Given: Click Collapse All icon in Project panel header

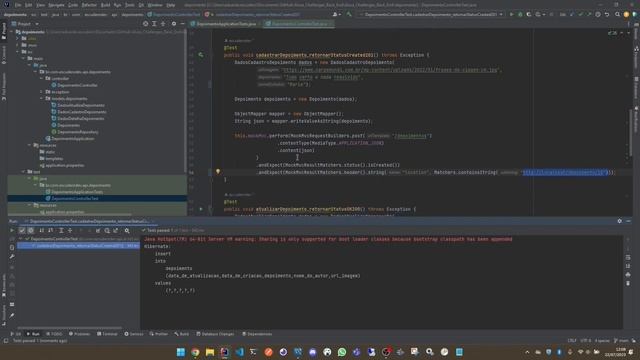Looking at the screenshot, I should click(x=163, y=24).
